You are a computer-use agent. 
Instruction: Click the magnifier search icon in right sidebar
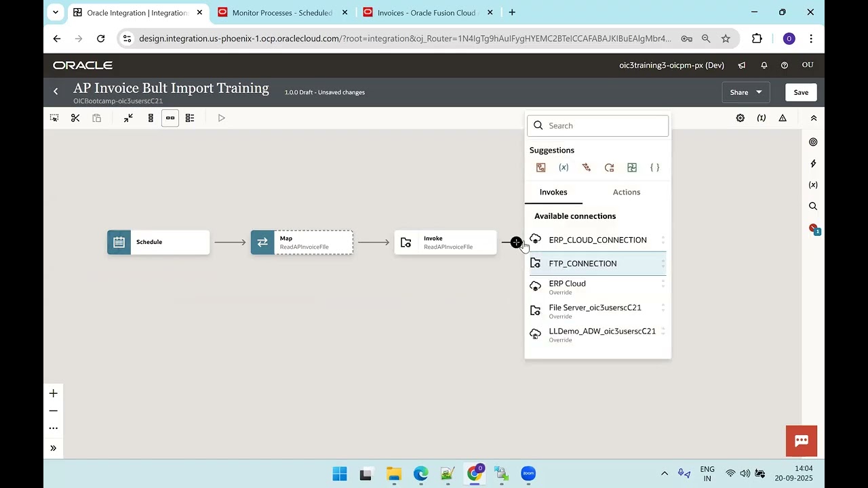click(x=813, y=206)
